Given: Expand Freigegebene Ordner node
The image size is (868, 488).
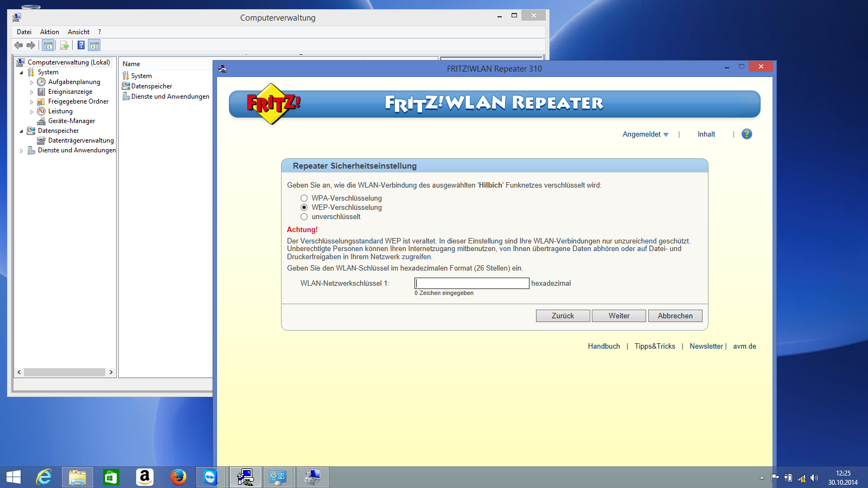Looking at the screenshot, I should tap(31, 102).
